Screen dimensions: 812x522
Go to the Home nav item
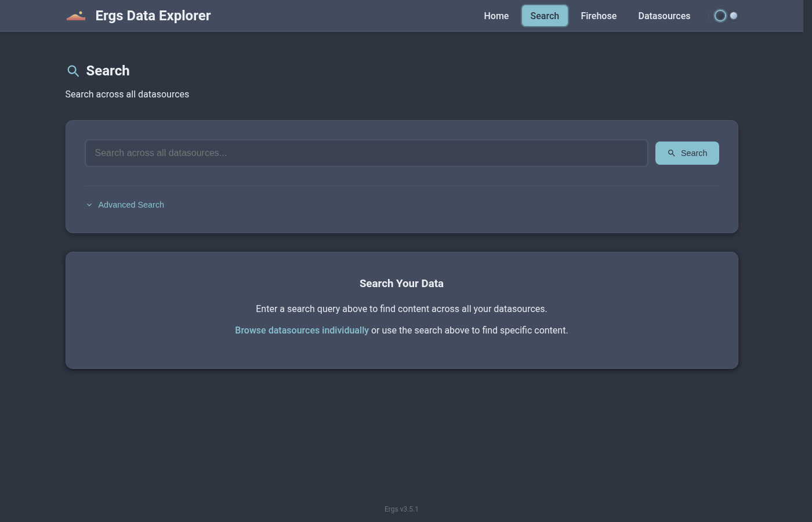coord(496,16)
